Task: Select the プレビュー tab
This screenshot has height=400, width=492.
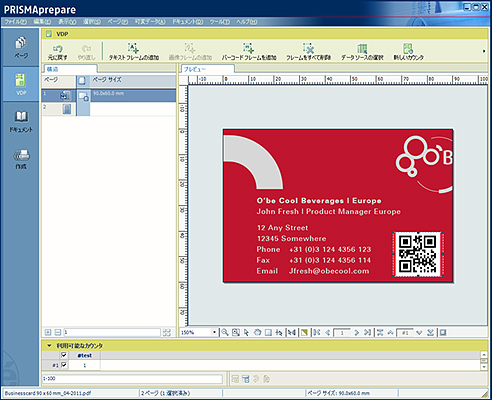Action: (x=207, y=69)
